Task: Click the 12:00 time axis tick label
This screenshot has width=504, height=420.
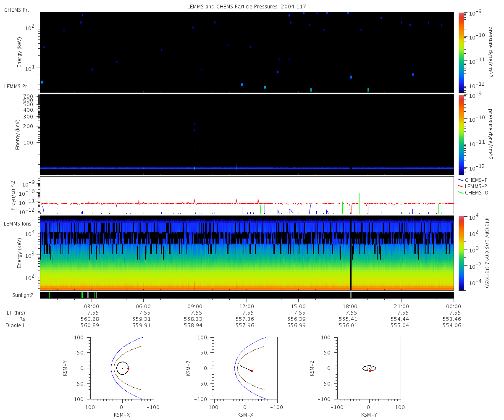Action: [247, 306]
